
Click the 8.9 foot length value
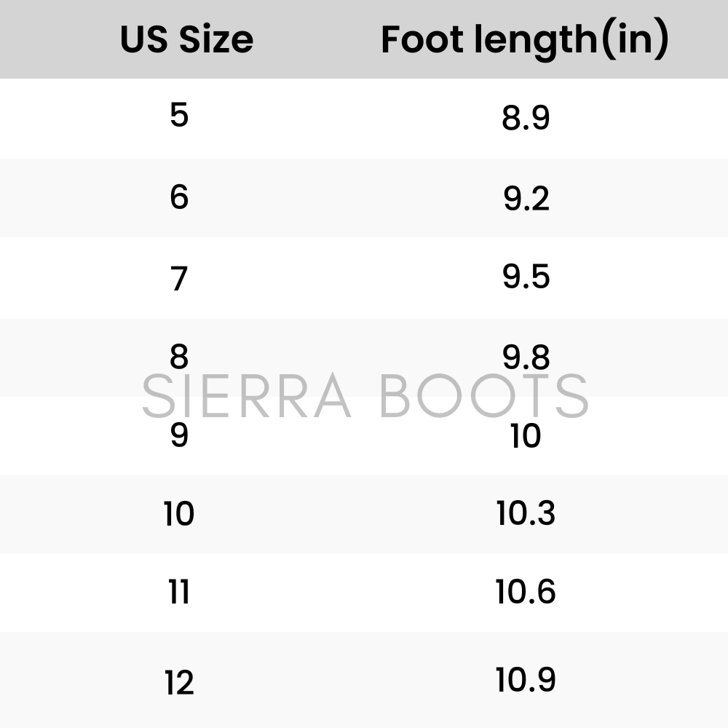(x=526, y=118)
